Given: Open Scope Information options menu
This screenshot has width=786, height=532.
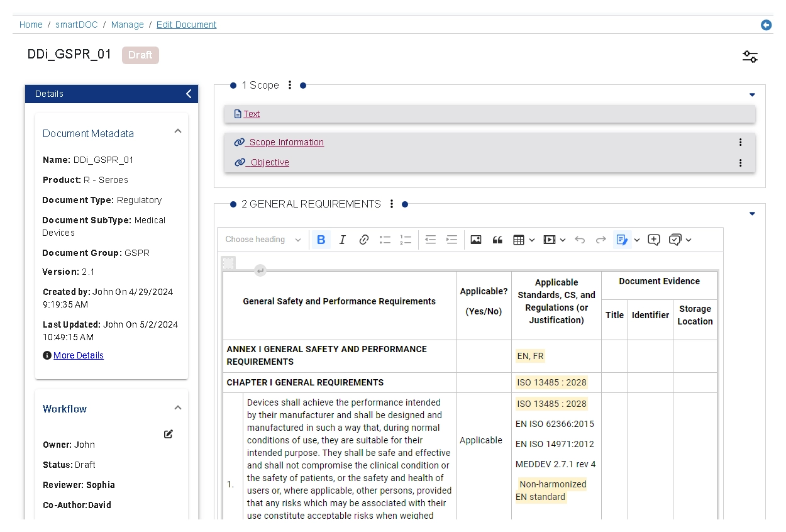Looking at the screenshot, I should 740,142.
